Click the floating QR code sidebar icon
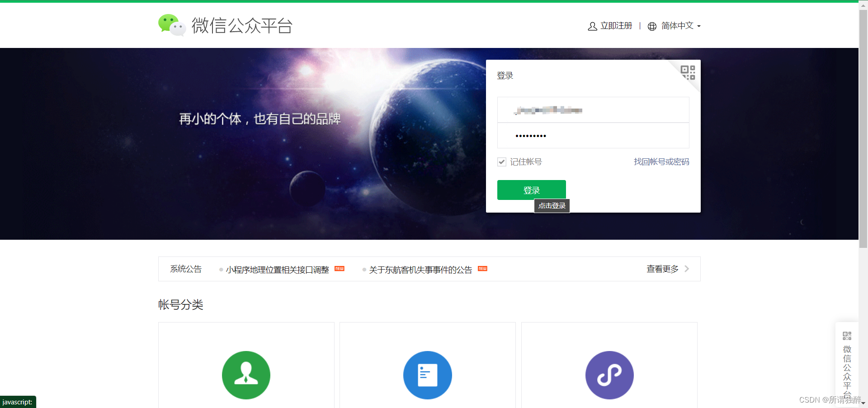Screen dimensions: 868x408 tap(847, 336)
